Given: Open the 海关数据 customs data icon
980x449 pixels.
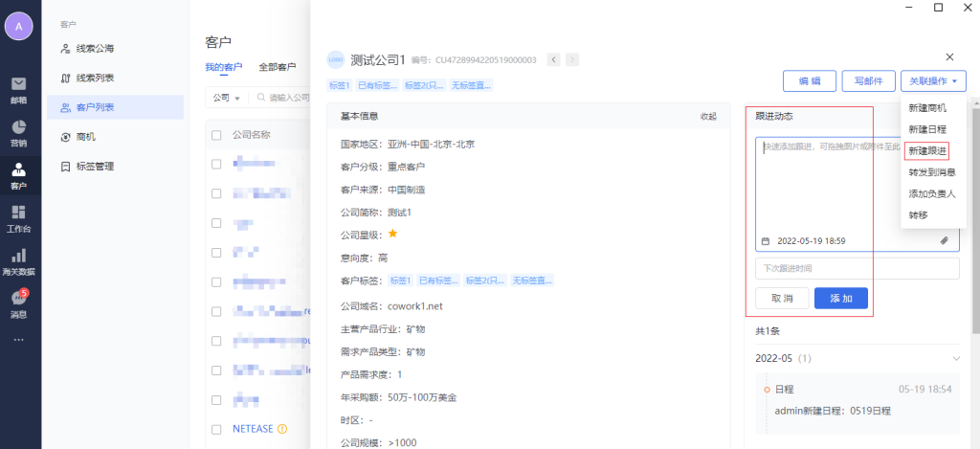Looking at the screenshot, I should pos(19,260).
